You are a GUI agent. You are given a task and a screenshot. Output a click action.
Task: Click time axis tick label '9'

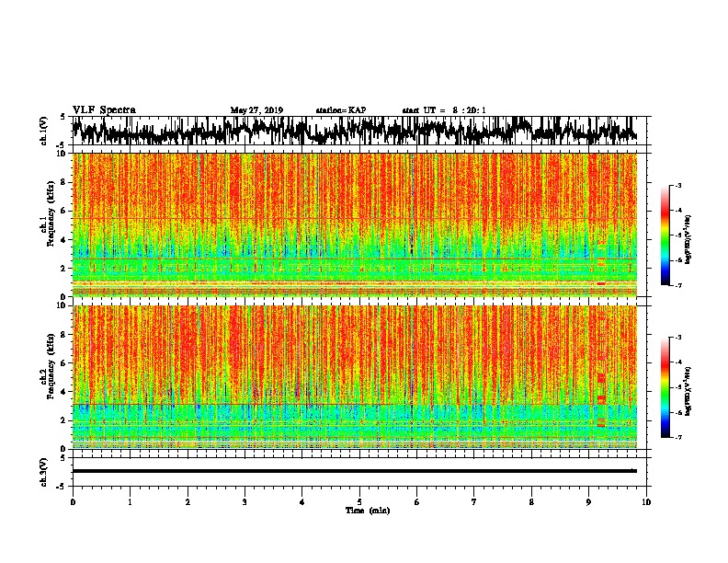pyautogui.click(x=588, y=502)
